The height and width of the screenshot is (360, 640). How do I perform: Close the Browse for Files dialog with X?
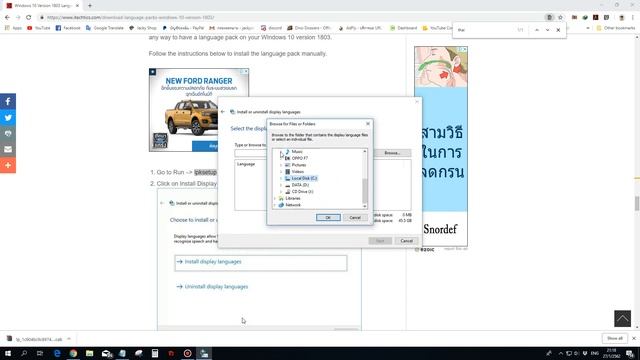[367, 124]
